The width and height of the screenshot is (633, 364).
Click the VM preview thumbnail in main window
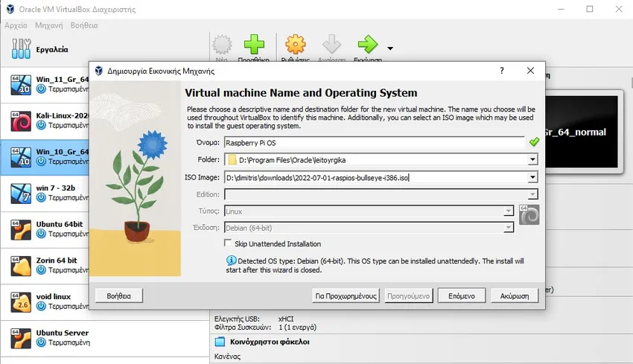(x=582, y=132)
